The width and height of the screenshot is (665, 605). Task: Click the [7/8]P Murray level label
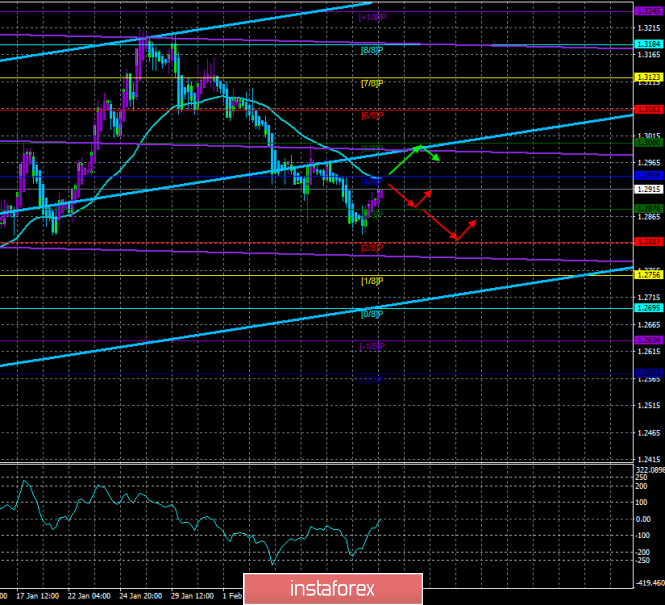pyautogui.click(x=372, y=84)
